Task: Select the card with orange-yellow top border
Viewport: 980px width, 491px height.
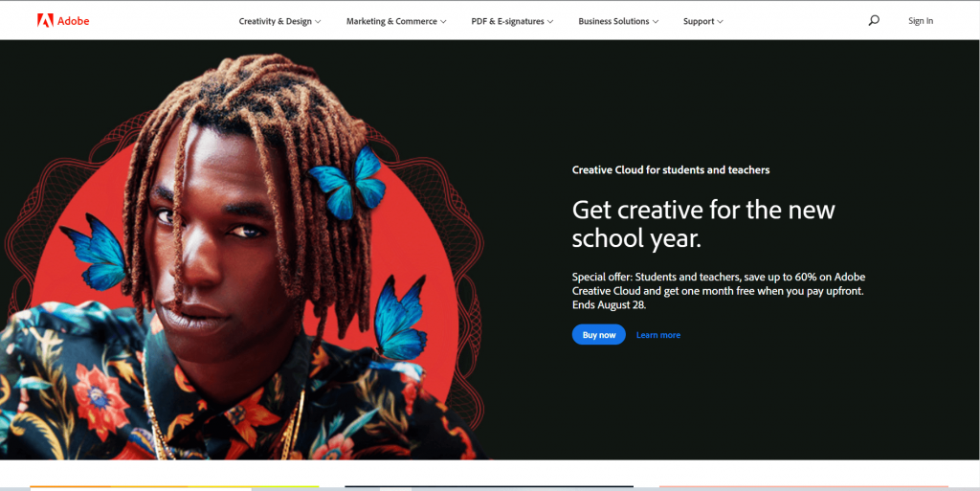Action: (x=174, y=487)
